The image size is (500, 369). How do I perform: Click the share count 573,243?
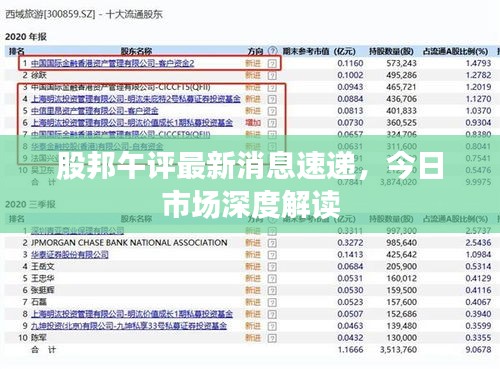pos(402,63)
